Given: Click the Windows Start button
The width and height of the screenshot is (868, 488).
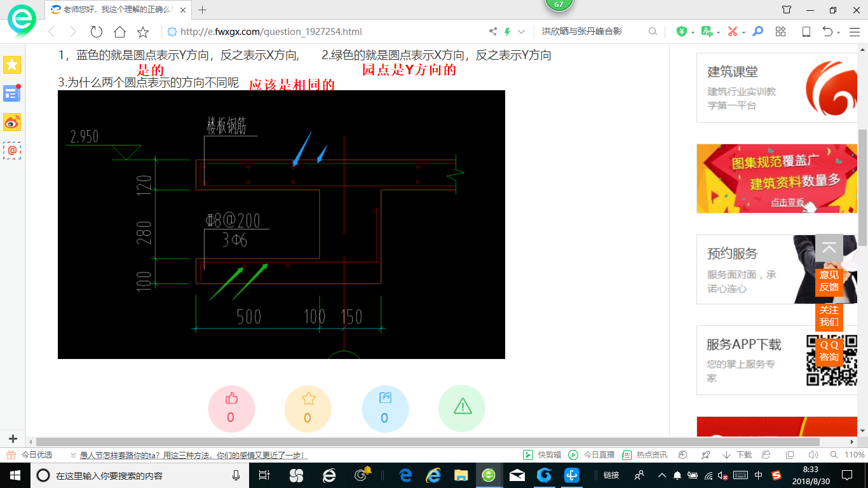Looking at the screenshot, I should (x=15, y=475).
